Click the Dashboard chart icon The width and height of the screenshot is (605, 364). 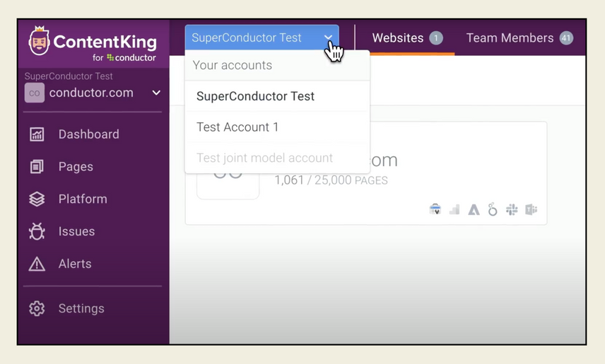tap(37, 134)
